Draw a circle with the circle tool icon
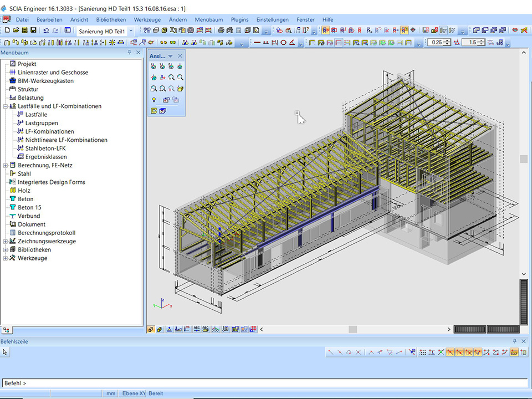The image size is (532, 399). 283,42
